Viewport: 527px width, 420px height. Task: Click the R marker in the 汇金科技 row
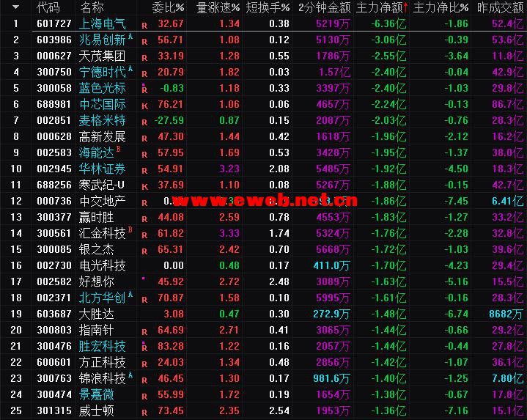pos(144,235)
